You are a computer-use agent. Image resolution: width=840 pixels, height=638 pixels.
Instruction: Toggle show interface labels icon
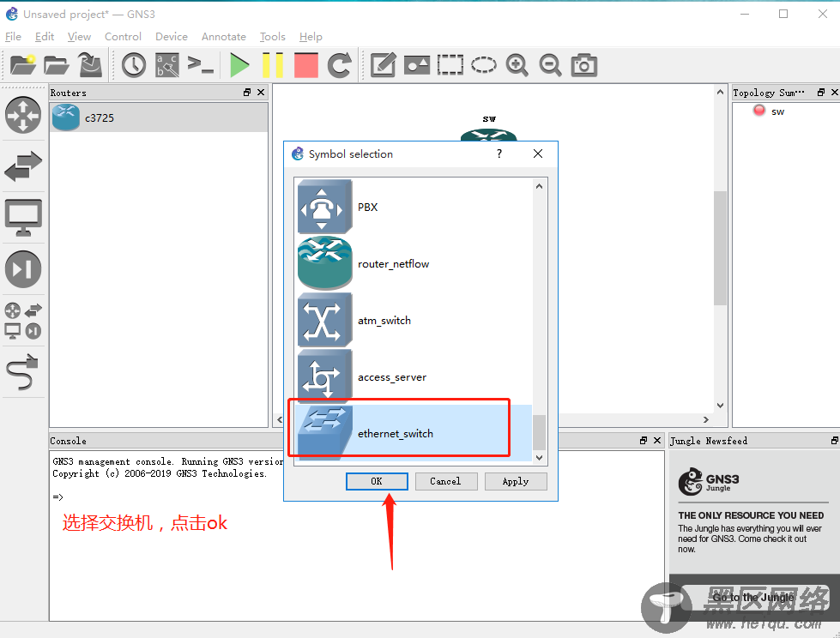pyautogui.click(x=167, y=65)
